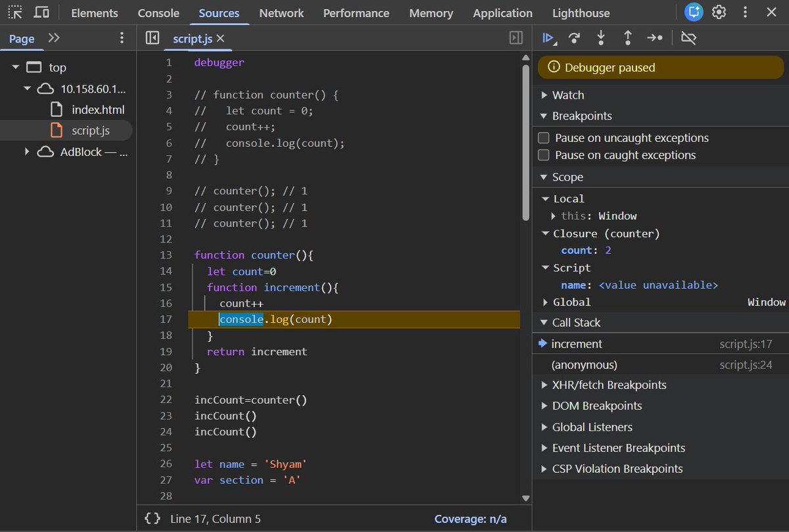
Task: Expand the this: Window object
Action: click(x=554, y=216)
